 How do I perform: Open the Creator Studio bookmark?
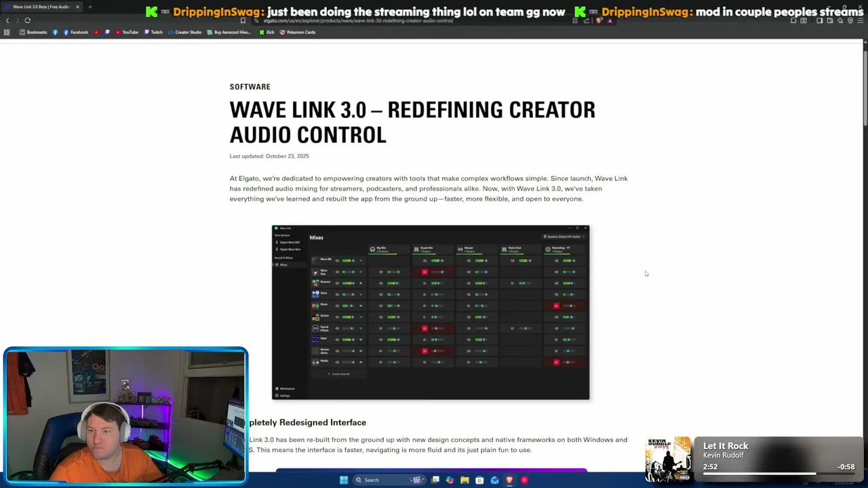184,33
